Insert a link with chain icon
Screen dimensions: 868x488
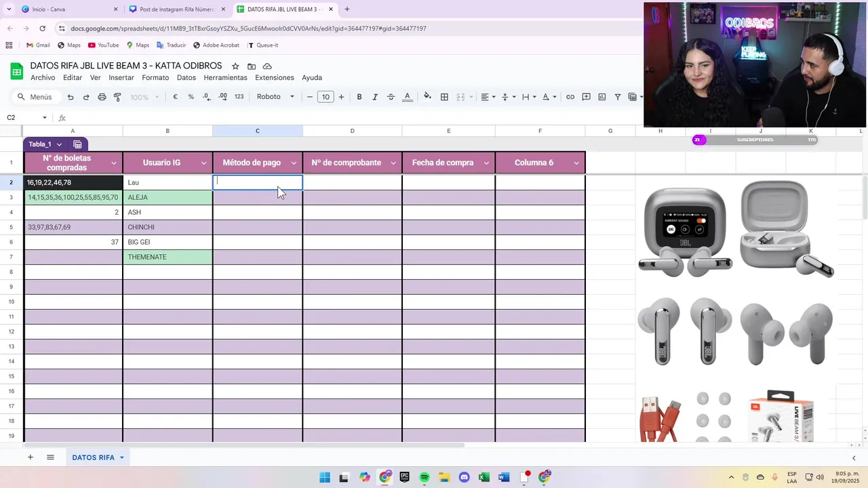coord(570,97)
